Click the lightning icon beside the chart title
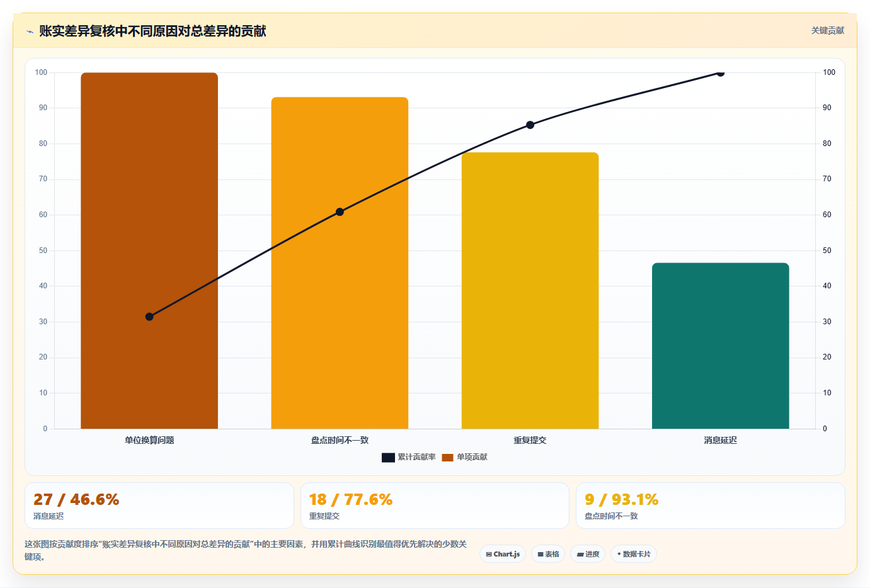This screenshot has width=870, height=588. coord(30,31)
